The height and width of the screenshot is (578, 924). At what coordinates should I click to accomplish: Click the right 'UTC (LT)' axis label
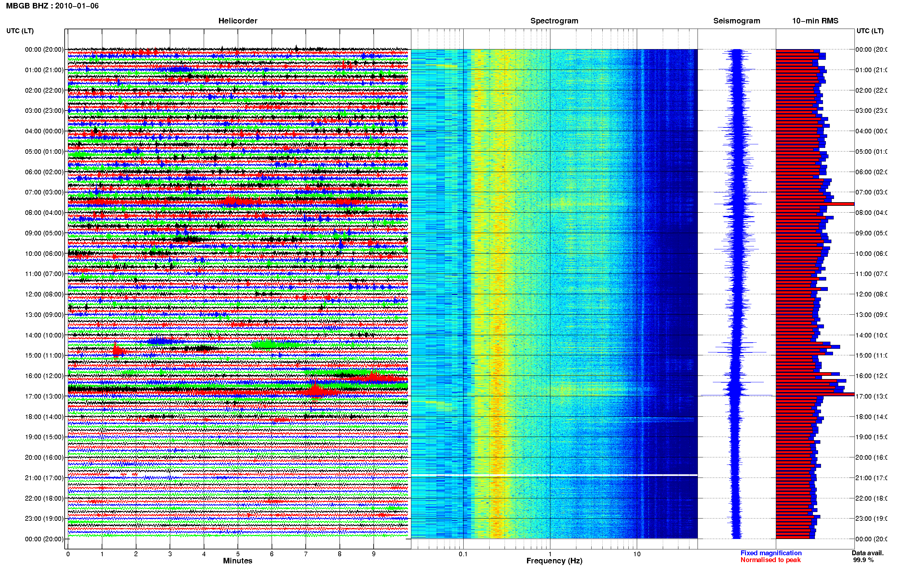(870, 31)
